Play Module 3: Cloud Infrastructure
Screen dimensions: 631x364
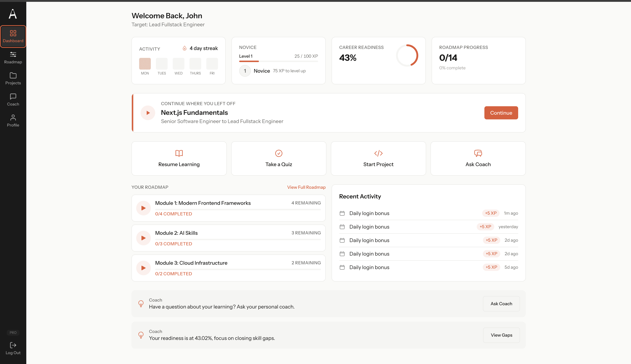(x=144, y=268)
